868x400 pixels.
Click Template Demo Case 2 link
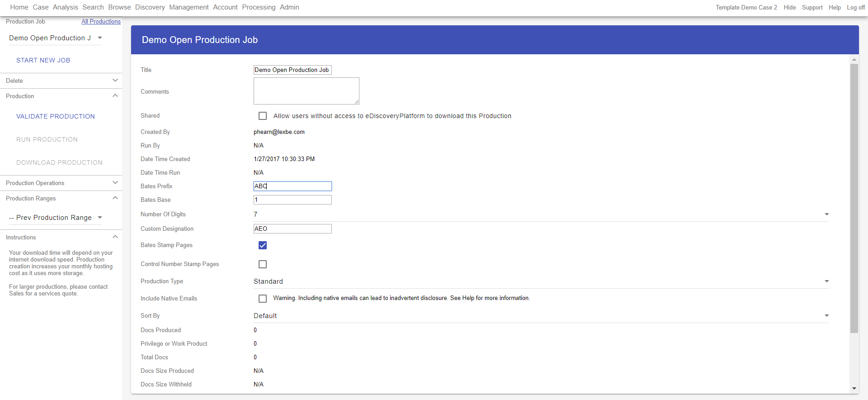pos(746,8)
